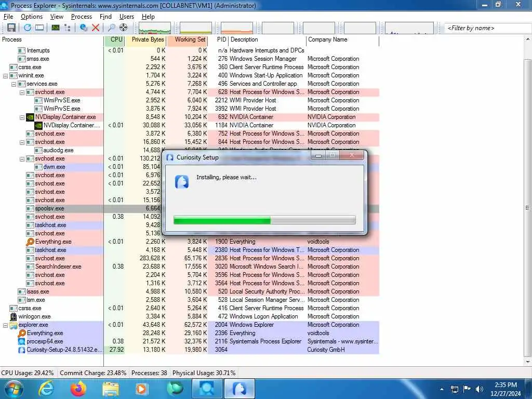This screenshot has width=532, height=399.
Task: Click the physical memory orange mini graph
Action: 237,28
